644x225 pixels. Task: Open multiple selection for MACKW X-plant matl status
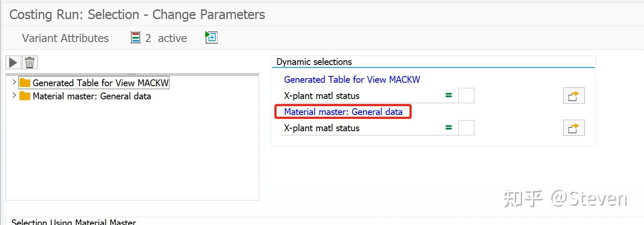pyautogui.click(x=573, y=96)
